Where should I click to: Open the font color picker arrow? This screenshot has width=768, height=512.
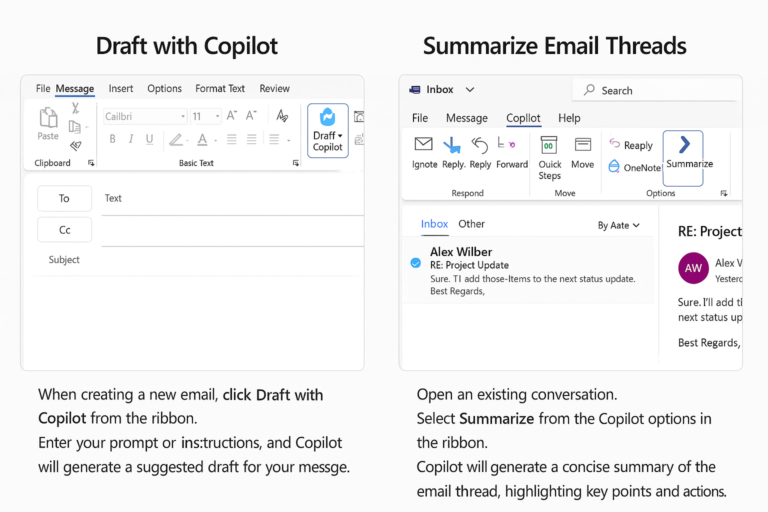coord(215,140)
